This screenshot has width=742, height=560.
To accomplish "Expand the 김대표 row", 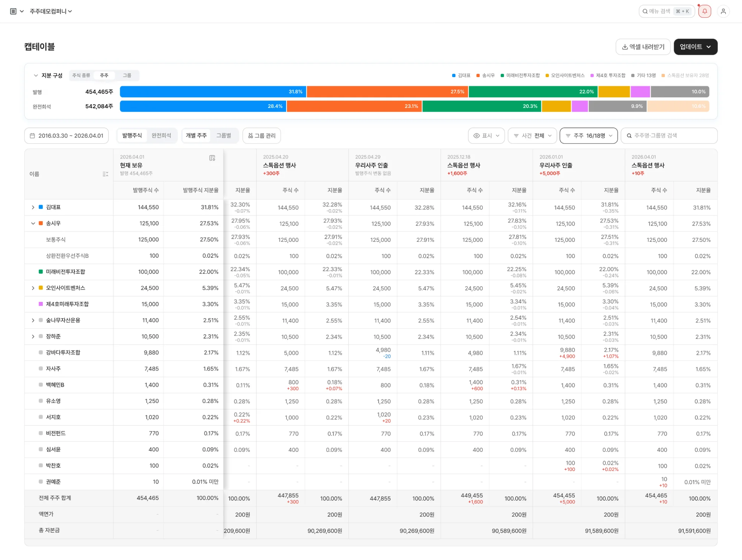I will tap(33, 207).
